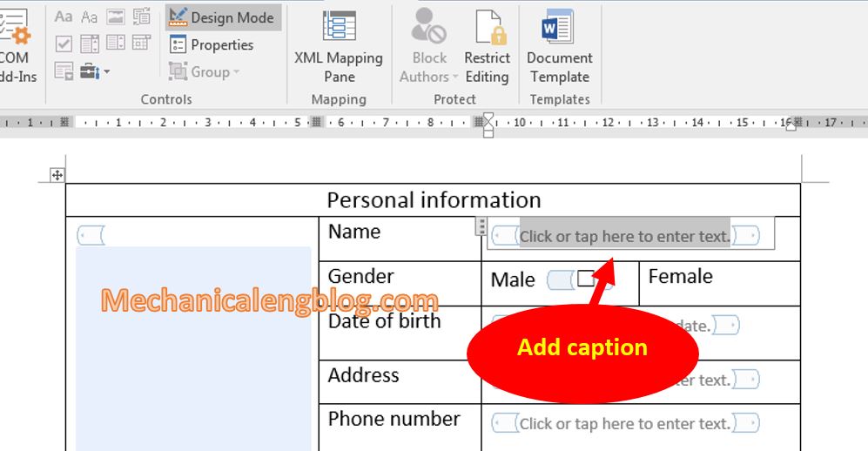Insert a Building Block Gallery Content Control
The height and width of the screenshot is (451, 868).
click(141, 17)
